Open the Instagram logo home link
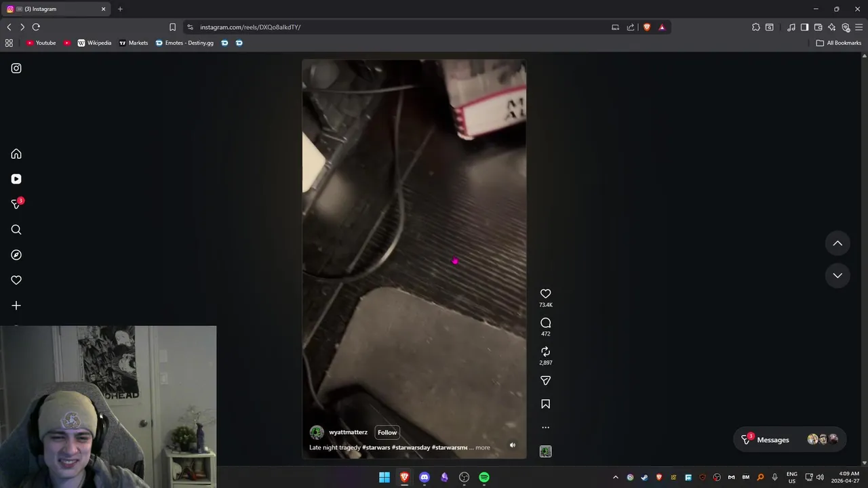This screenshot has height=488, width=868. pyautogui.click(x=16, y=68)
